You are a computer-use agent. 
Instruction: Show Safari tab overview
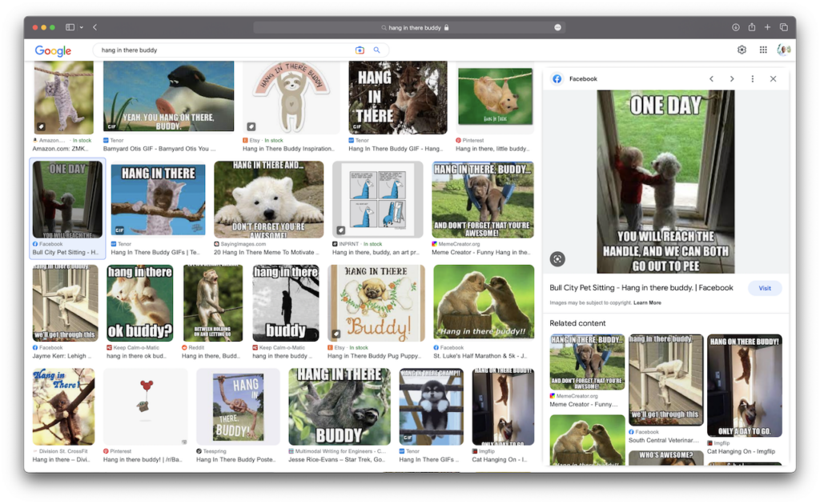click(x=784, y=27)
